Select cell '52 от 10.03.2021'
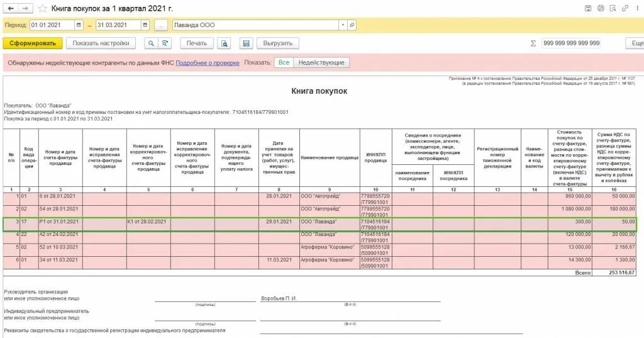Image resolution: width=644 pixels, height=338 pixels. pos(60,251)
